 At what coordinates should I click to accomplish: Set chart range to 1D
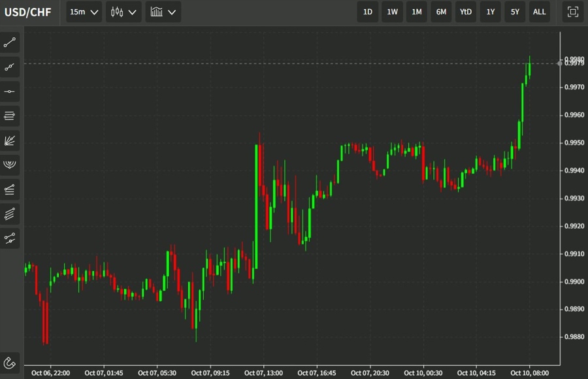point(367,12)
